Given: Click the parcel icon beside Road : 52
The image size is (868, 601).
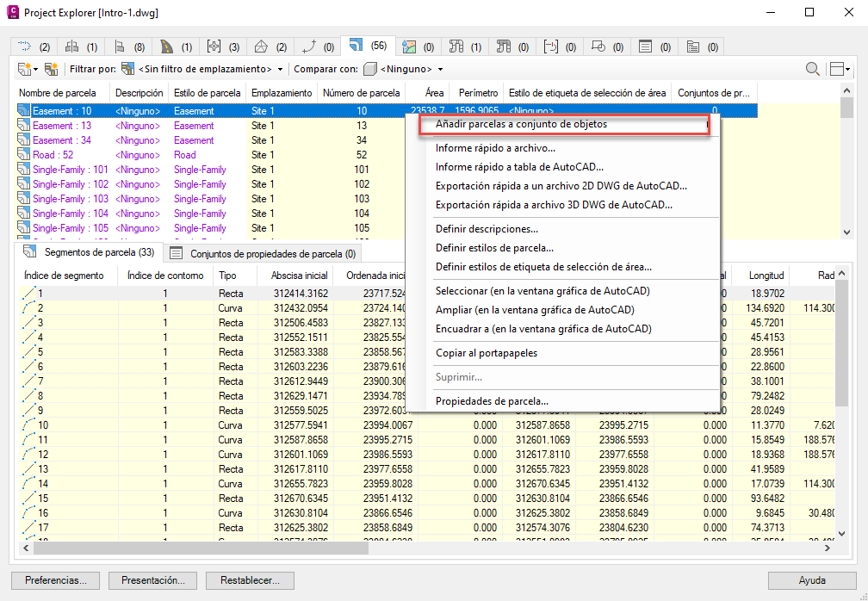Looking at the screenshot, I should (24, 155).
